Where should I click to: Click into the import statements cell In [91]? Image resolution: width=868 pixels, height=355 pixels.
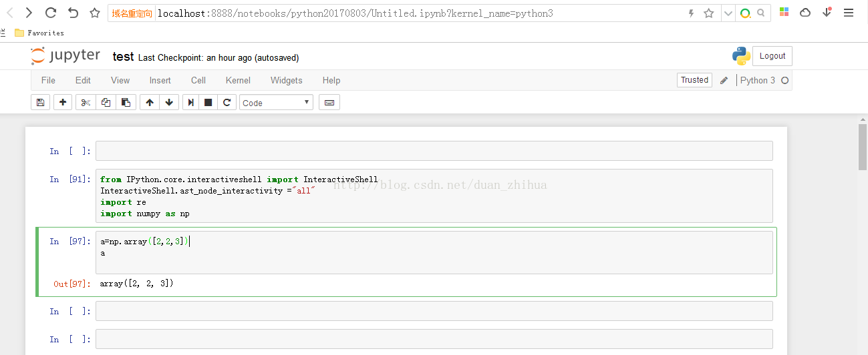[434, 196]
